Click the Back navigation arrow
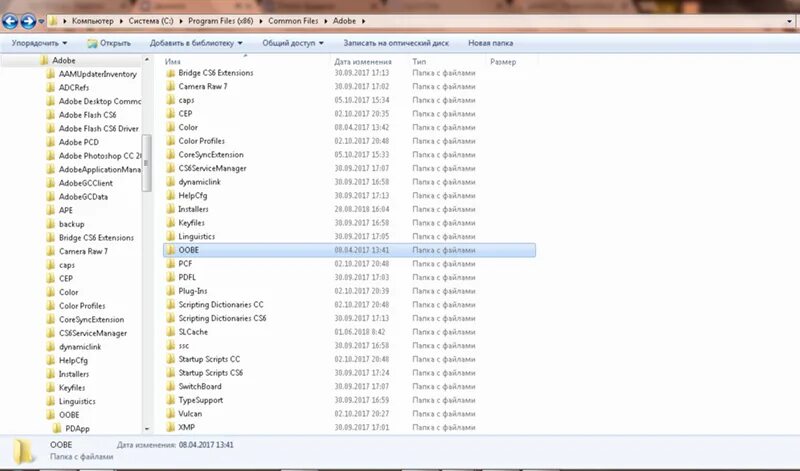This screenshot has width=800, height=471. [10, 21]
